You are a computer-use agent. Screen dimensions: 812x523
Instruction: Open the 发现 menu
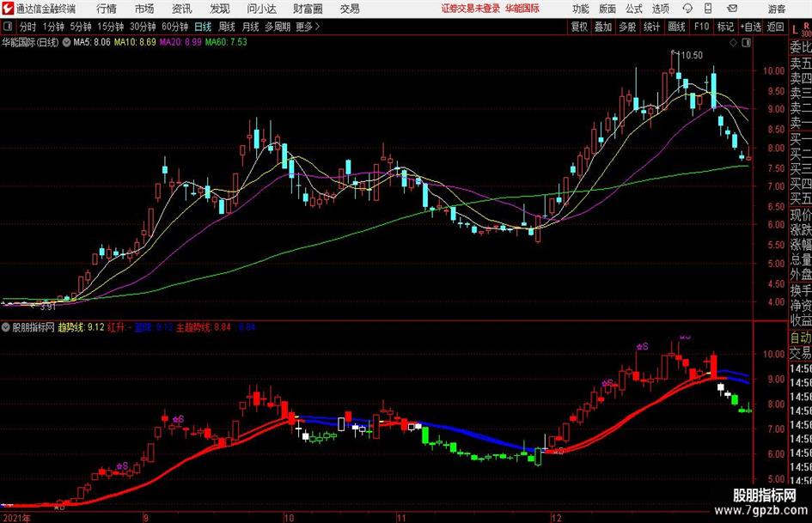pos(220,9)
